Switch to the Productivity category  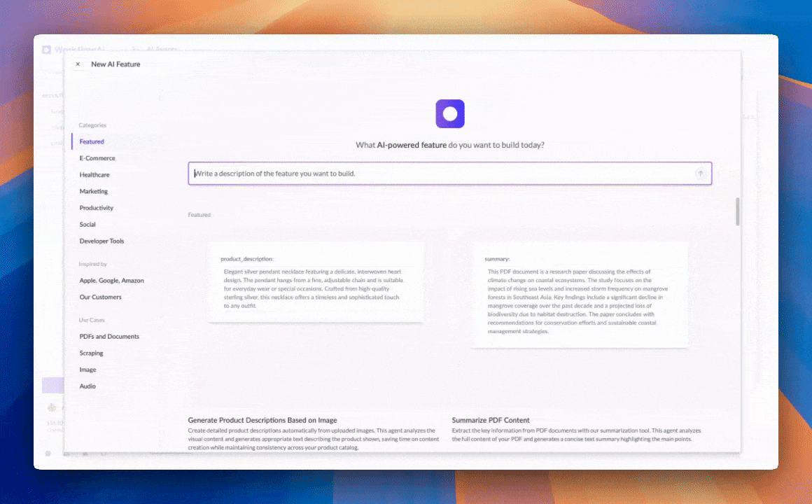(x=97, y=208)
